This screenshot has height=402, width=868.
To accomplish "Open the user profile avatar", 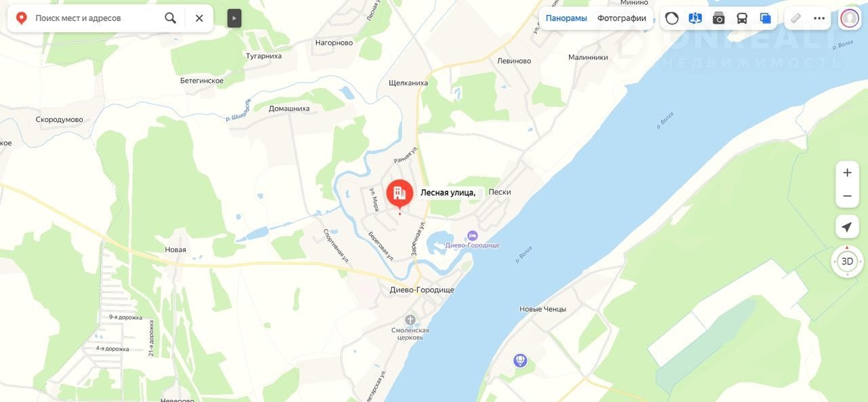I will point(850,18).
